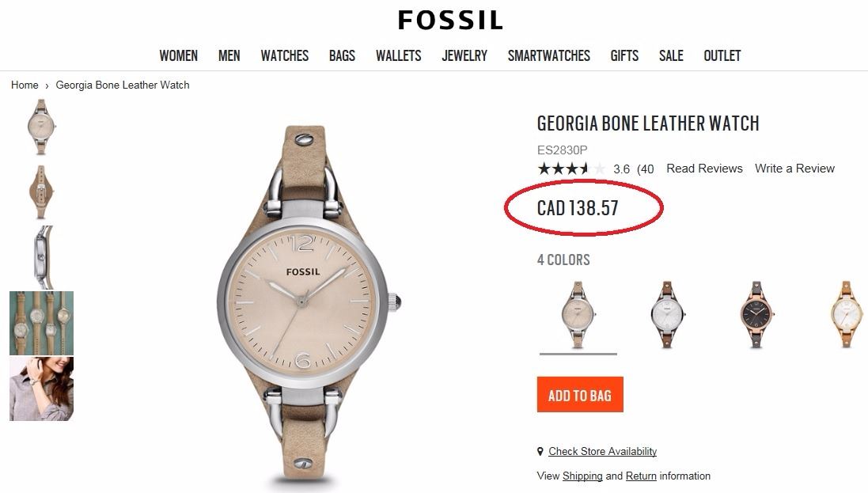Open the Men menu

pyautogui.click(x=229, y=55)
